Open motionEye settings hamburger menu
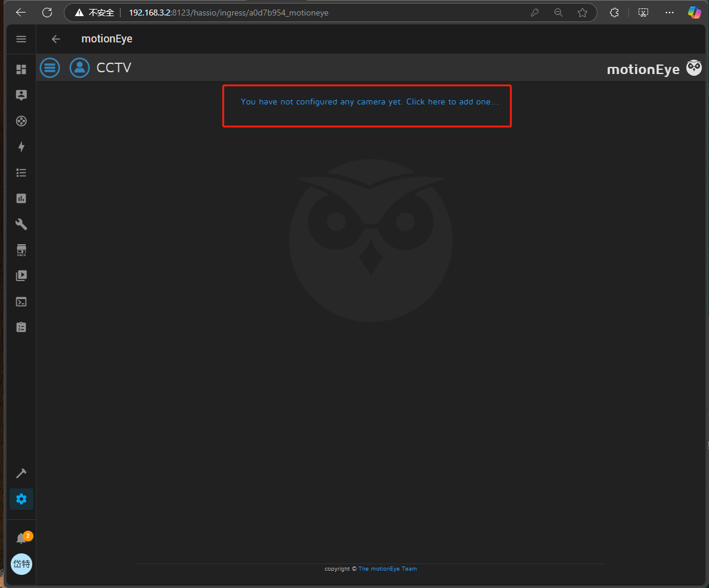709x588 pixels. click(x=50, y=67)
